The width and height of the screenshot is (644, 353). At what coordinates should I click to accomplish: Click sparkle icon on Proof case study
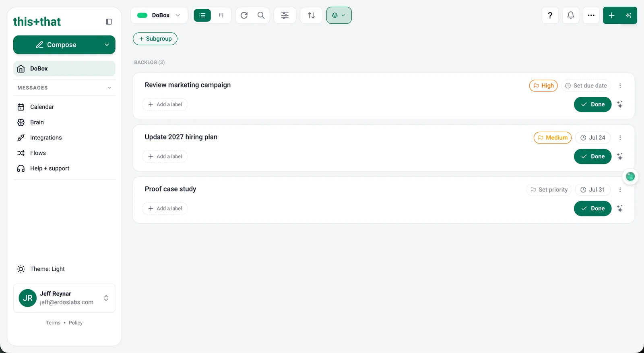620,208
